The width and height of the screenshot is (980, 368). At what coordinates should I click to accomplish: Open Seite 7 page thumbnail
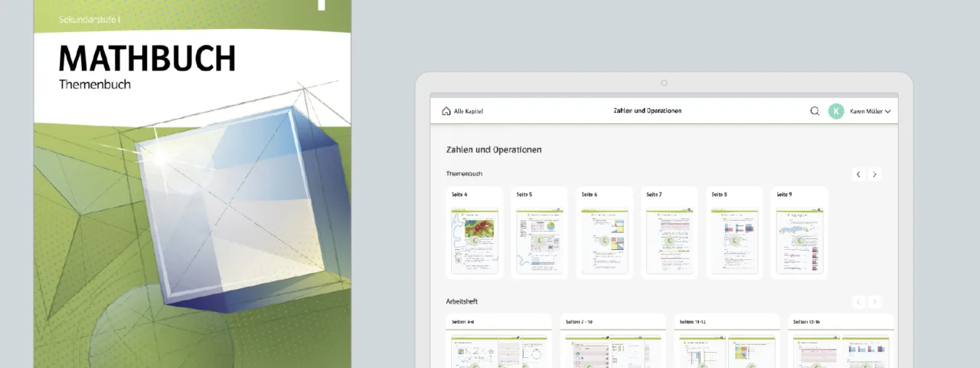coord(669,234)
